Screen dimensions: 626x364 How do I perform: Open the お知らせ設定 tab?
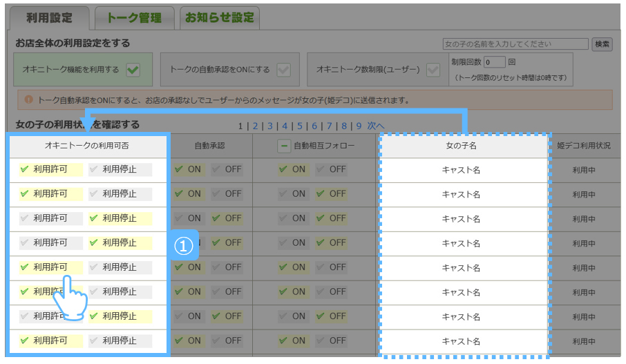coord(219,18)
